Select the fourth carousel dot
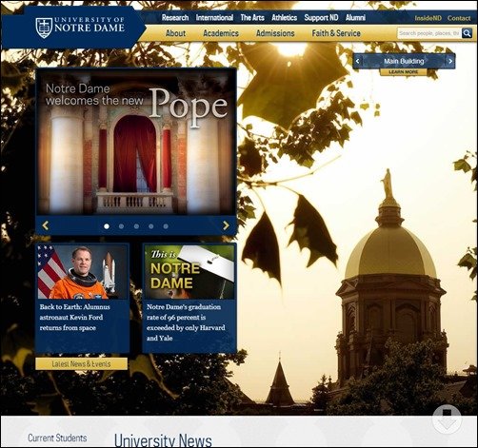478x448 pixels. (151, 226)
